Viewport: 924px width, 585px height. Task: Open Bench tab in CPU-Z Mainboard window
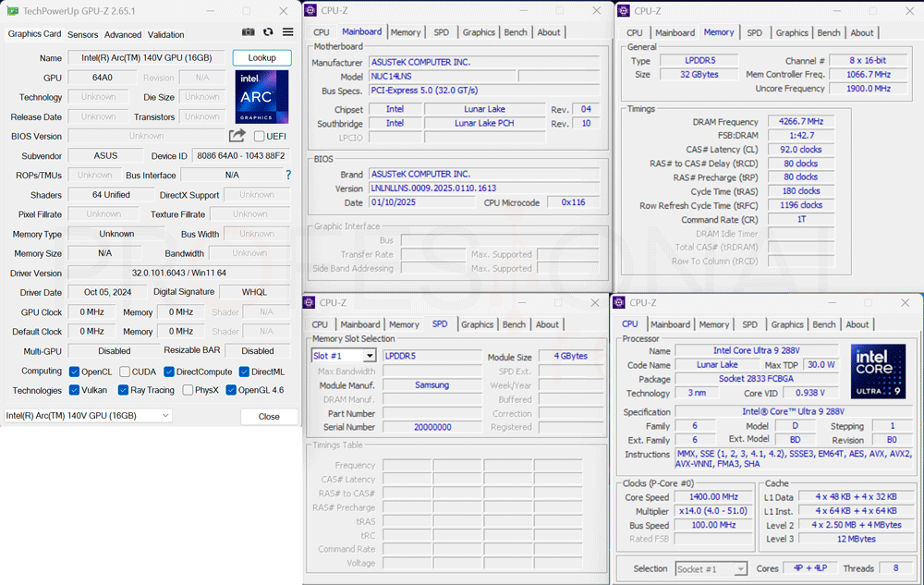click(x=516, y=32)
